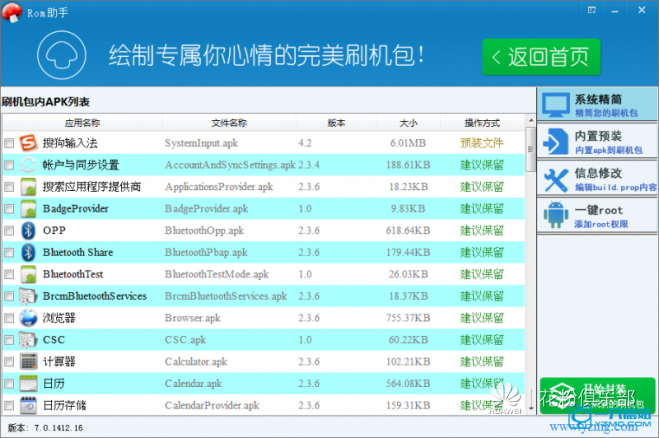The image size is (659, 438).
Task: Close the Rom助手 window
Action: tap(642, 10)
